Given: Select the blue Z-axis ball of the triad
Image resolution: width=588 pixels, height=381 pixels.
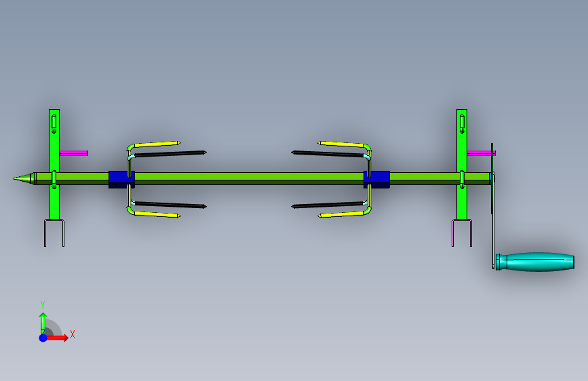Looking at the screenshot, I should [43, 338].
